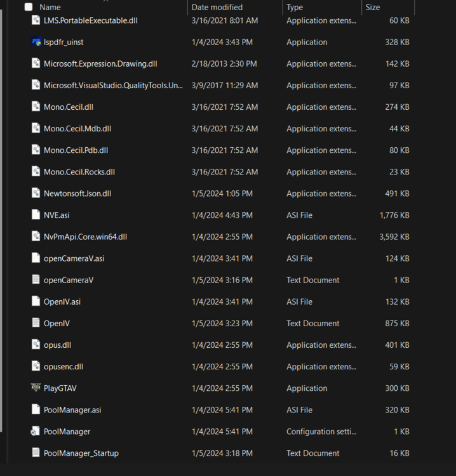Click the OpenIV.asi file icon
This screenshot has width=456, height=476.
pyautogui.click(x=36, y=301)
